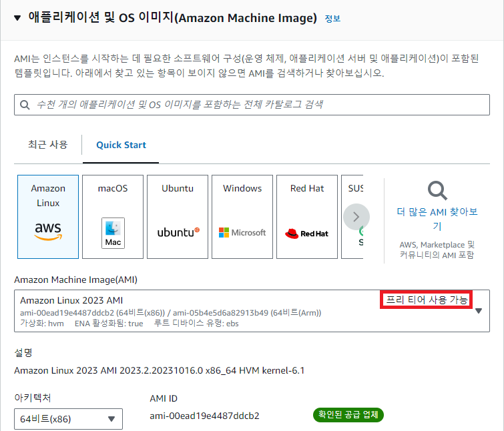Click the Amazon Machine Image(AMI) field label
The image size is (504, 431).
click(x=75, y=280)
